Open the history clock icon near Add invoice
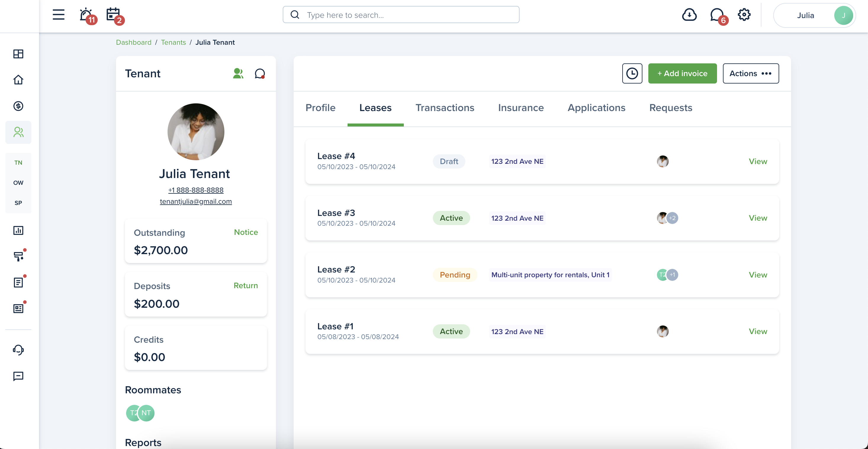Viewport: 868px width, 449px height. click(632, 73)
